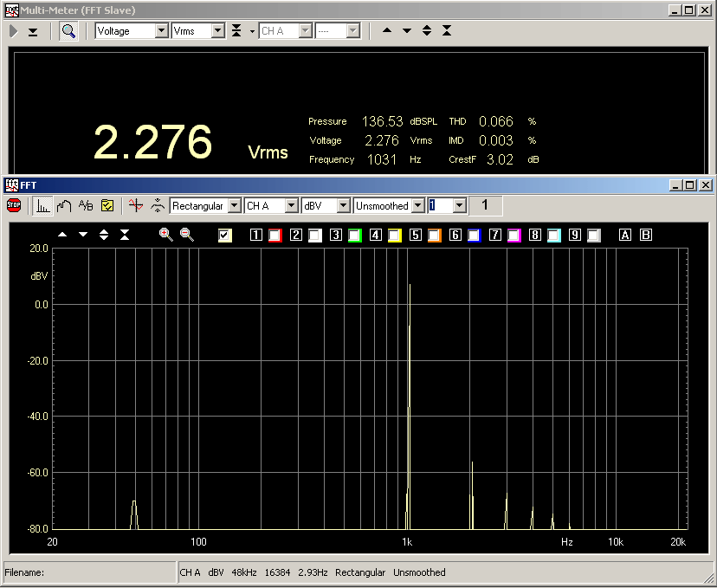This screenshot has height=588, width=717.
Task: Select the bar spectrum display icon
Action: [x=42, y=206]
